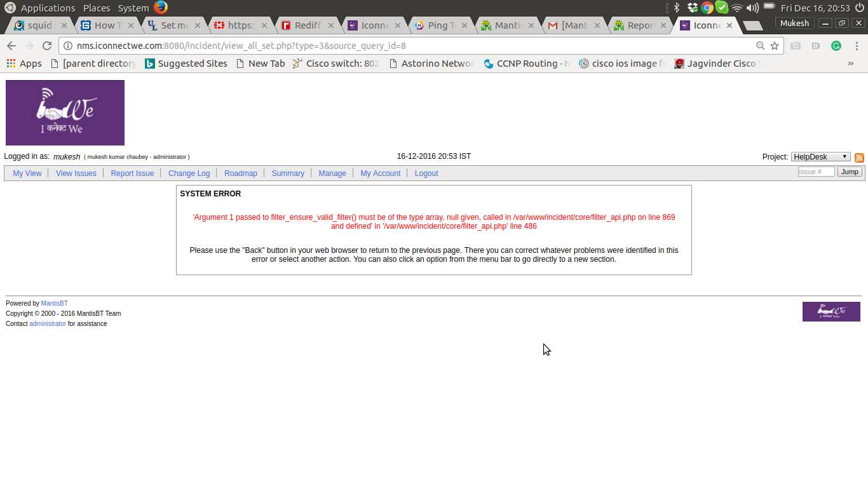Screen dimensions: 868x488
Task: Click the RSS feed icon beside Project
Action: pos(859,158)
